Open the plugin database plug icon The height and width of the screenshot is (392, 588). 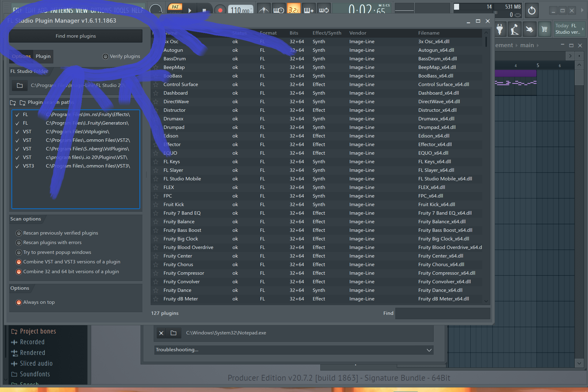tap(499, 29)
